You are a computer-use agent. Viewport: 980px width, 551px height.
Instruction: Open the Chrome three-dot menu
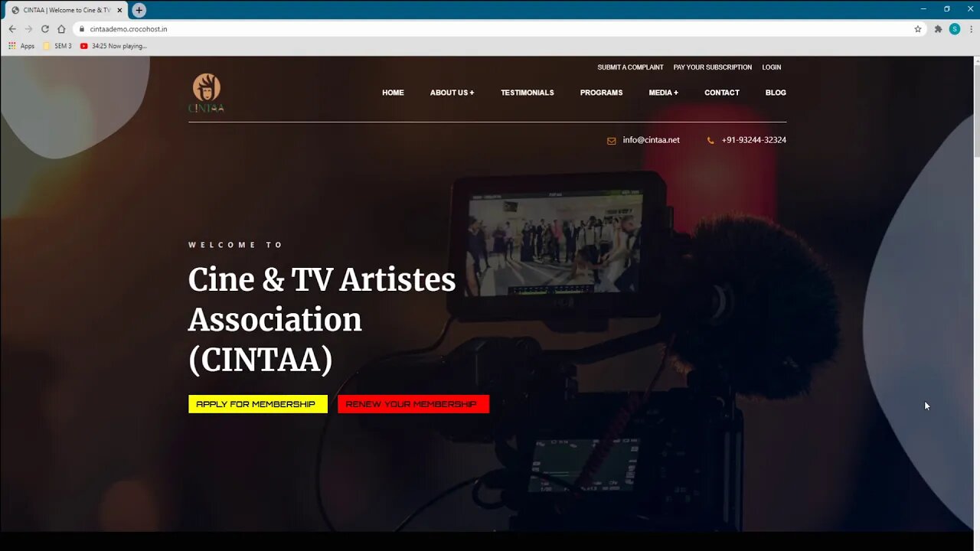(970, 29)
